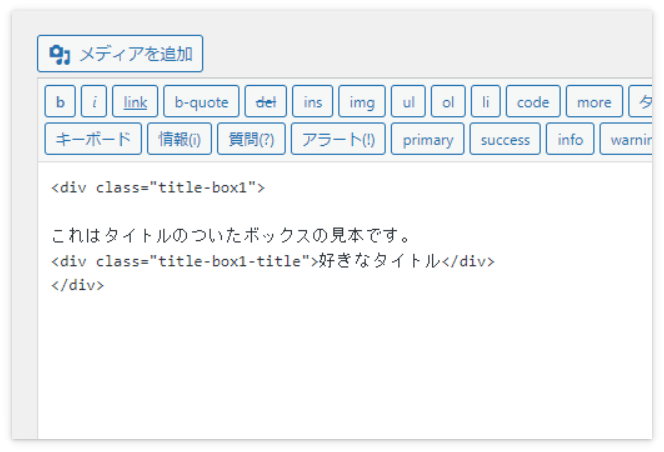The height and width of the screenshot is (452, 664).
Task: Click the li list item button
Action: click(x=486, y=102)
